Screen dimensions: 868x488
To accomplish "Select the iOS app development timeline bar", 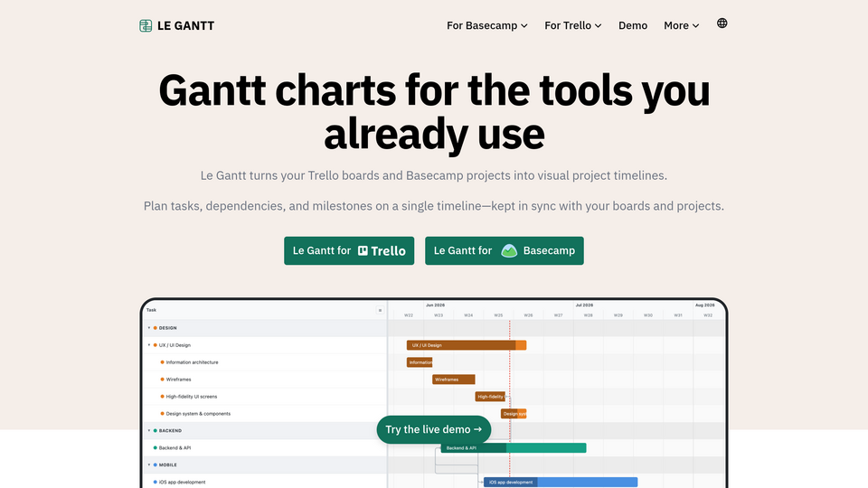I will click(561, 482).
